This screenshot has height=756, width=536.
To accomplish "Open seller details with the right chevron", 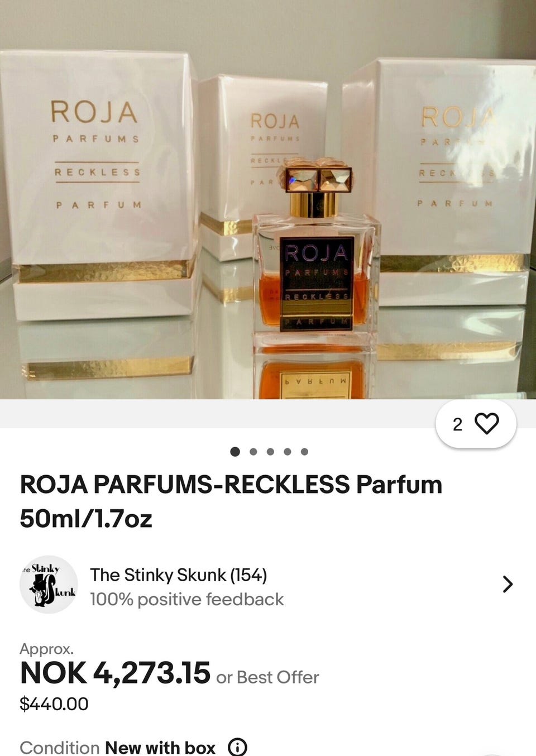I will point(508,584).
